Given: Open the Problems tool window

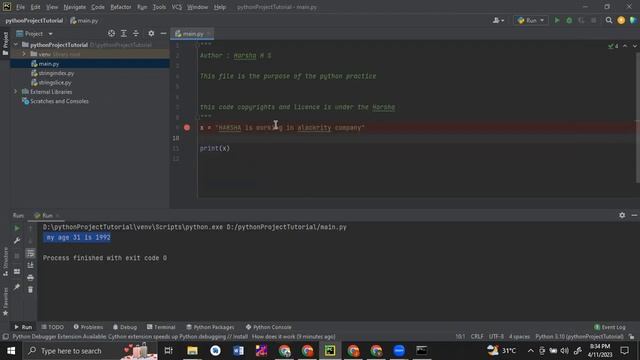Looking at the screenshot, I should click(x=88, y=327).
